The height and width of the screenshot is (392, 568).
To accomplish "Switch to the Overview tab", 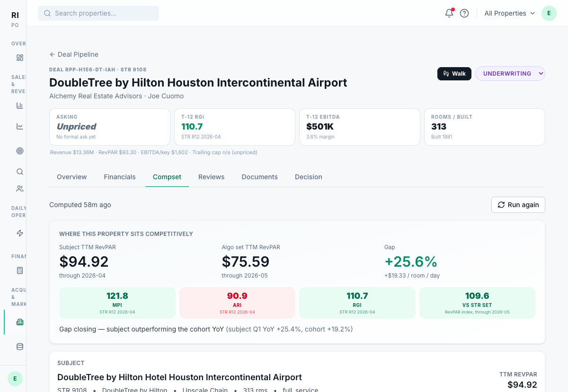I will click(72, 177).
